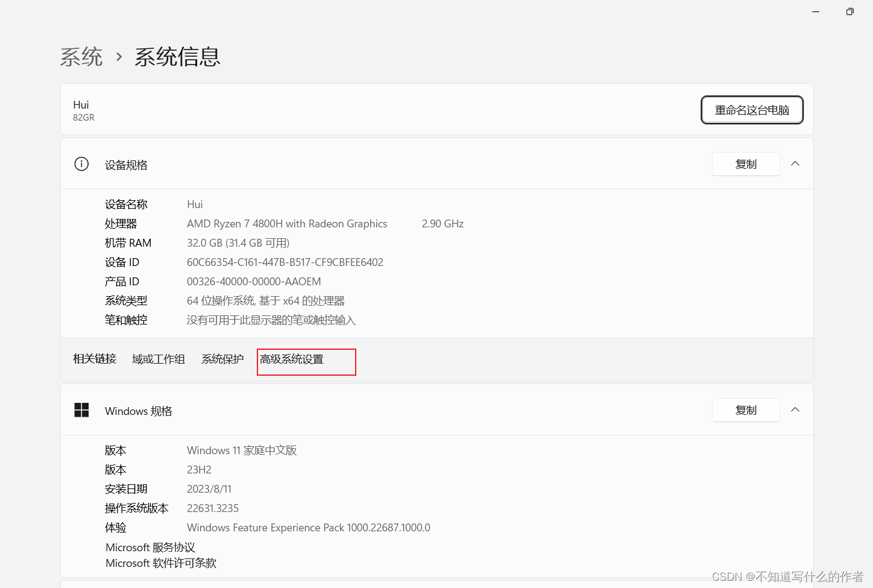Click the 体验 label
This screenshot has width=873, height=588.
(x=116, y=528)
